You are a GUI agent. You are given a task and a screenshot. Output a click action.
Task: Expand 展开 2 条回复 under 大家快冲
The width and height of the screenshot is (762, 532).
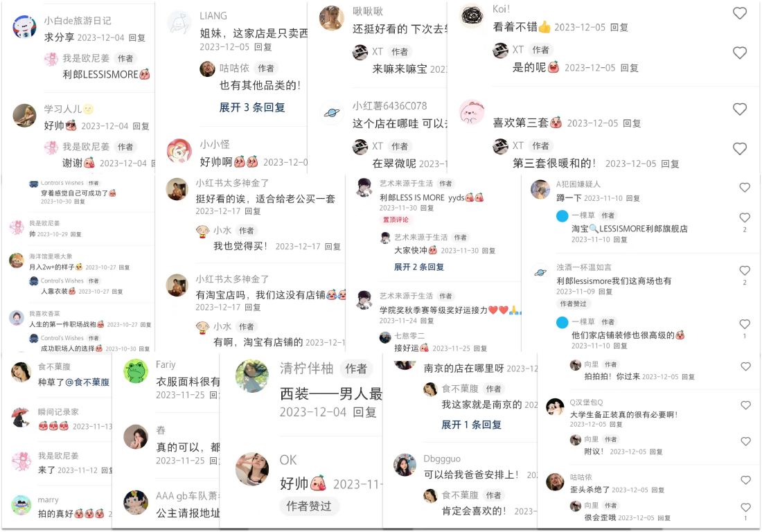coord(418,267)
